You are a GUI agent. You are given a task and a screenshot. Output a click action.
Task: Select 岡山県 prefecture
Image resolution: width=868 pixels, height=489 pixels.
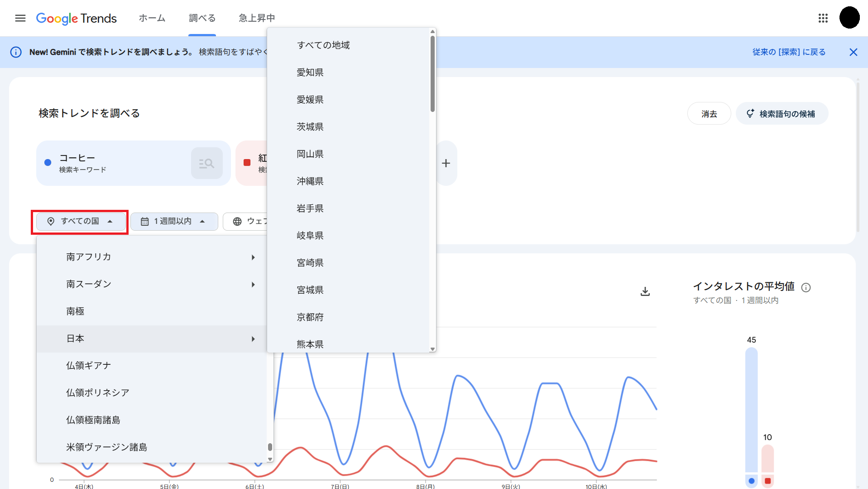[348, 154]
